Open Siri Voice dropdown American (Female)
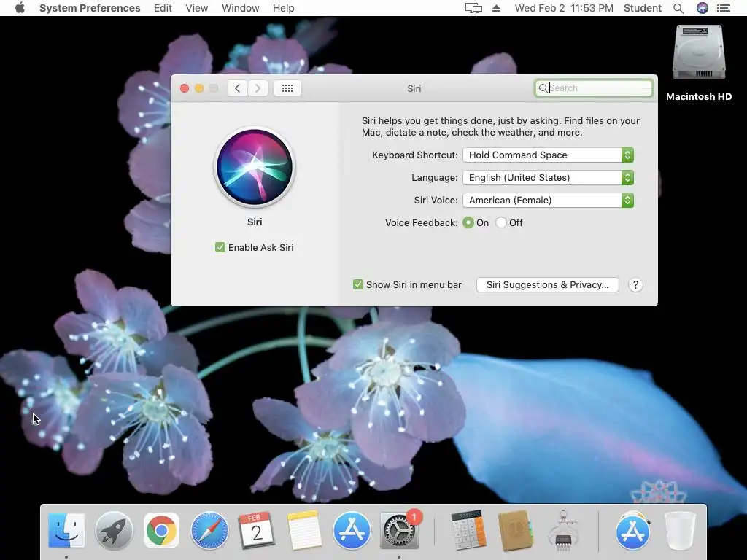 click(549, 200)
